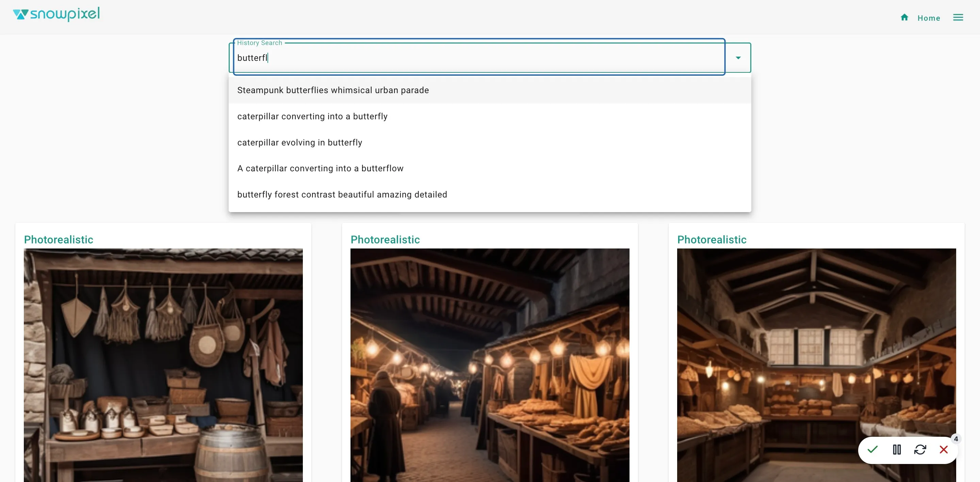Choose 'butterfly forest contrast beautiful amazing detailed'
The width and height of the screenshot is (980, 482).
[x=342, y=195]
